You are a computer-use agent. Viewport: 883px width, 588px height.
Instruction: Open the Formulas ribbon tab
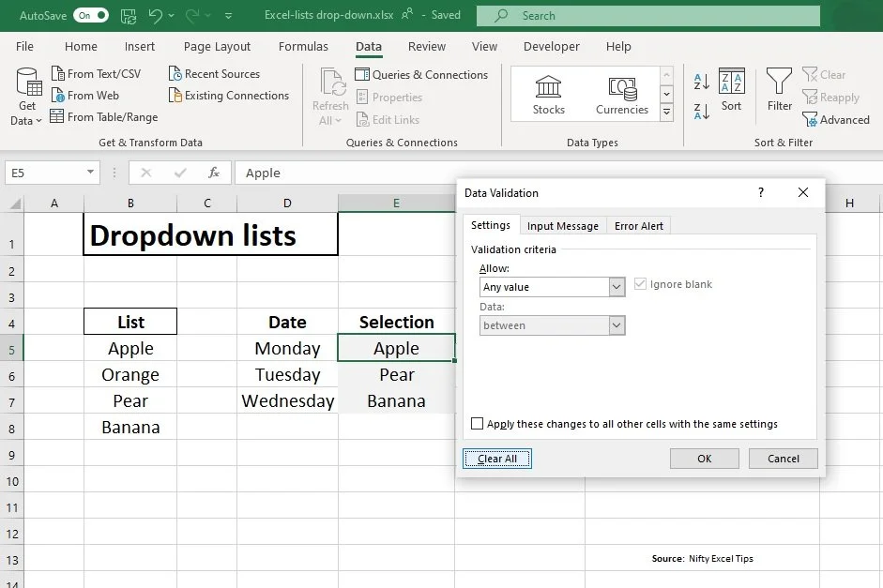[303, 46]
